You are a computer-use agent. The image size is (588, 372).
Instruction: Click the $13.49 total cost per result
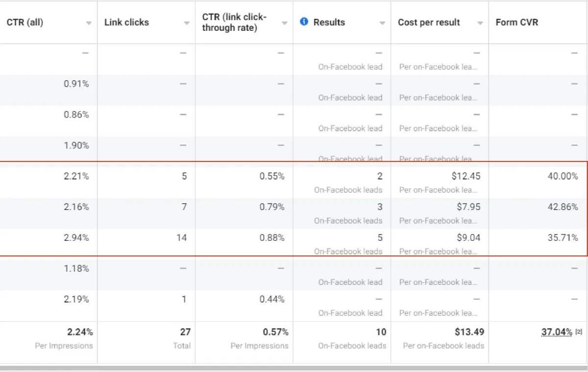pos(469,332)
